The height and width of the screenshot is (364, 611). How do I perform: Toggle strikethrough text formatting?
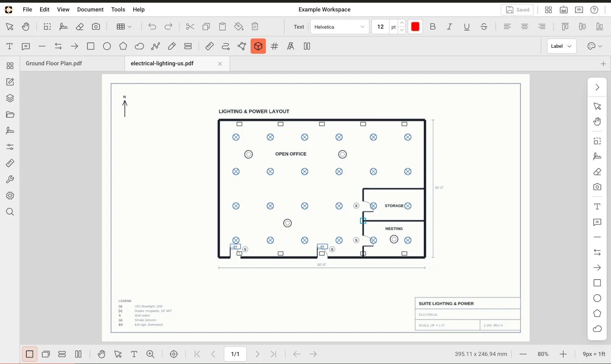click(484, 27)
